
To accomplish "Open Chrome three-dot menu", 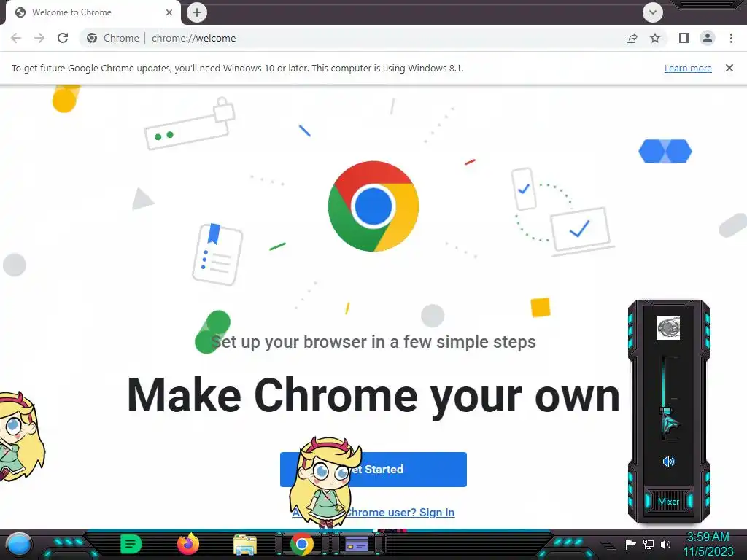I will [x=731, y=38].
